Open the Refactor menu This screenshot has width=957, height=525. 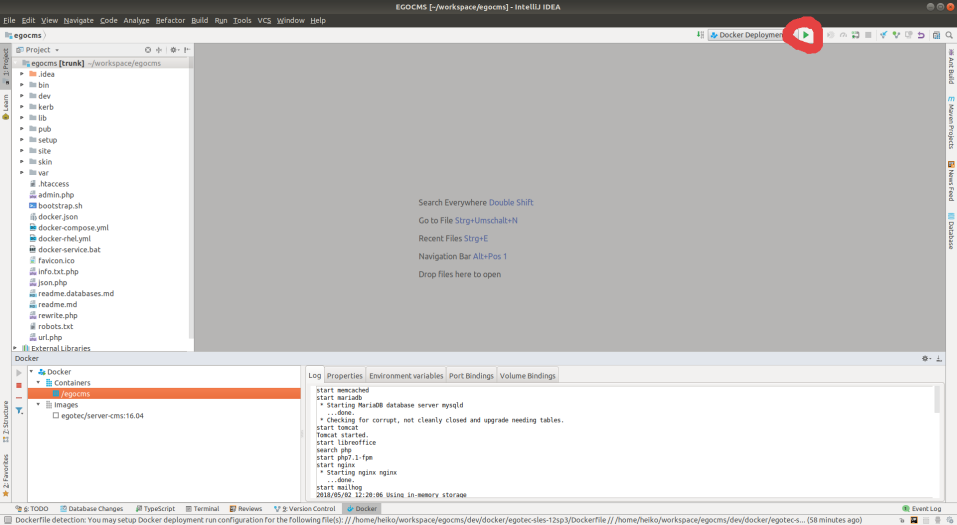(x=170, y=20)
